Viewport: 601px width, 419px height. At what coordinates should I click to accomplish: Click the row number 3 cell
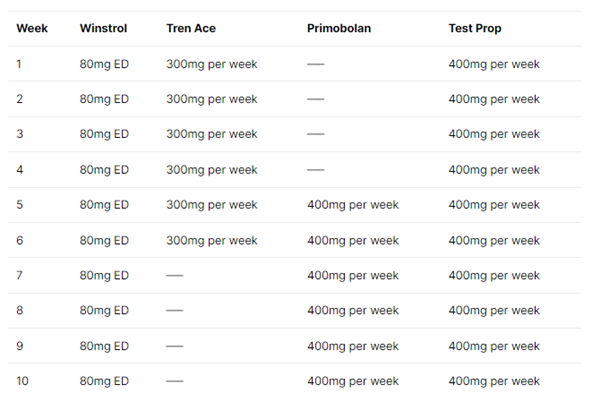(x=20, y=134)
